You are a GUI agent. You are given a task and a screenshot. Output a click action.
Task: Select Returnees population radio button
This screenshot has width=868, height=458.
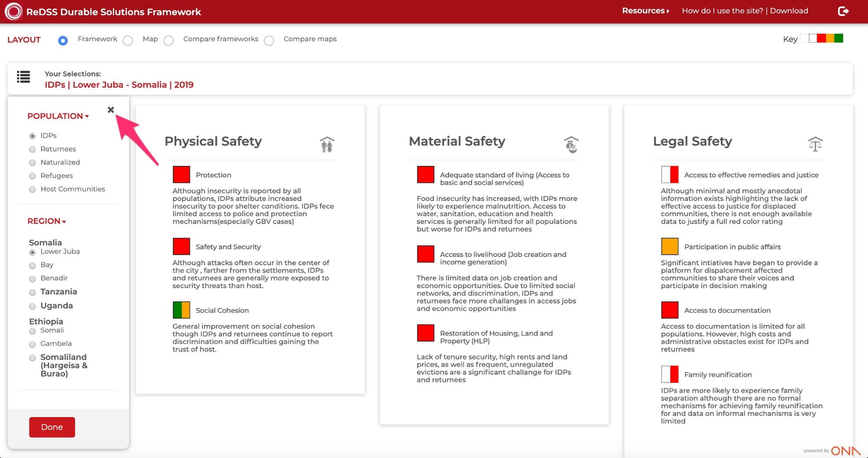(32, 150)
